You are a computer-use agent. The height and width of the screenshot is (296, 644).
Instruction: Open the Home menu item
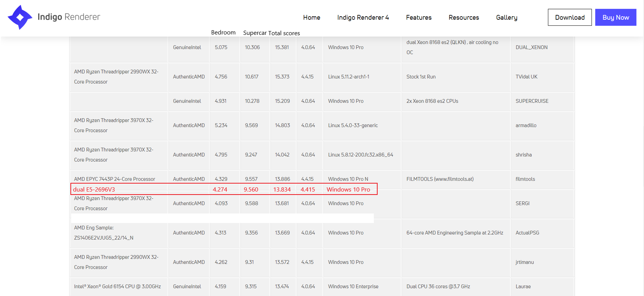(311, 17)
